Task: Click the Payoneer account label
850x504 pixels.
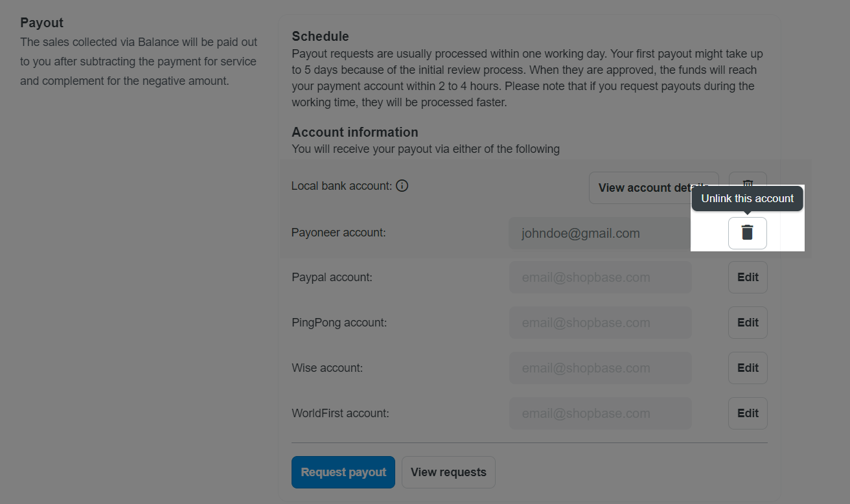Action: coord(338,233)
